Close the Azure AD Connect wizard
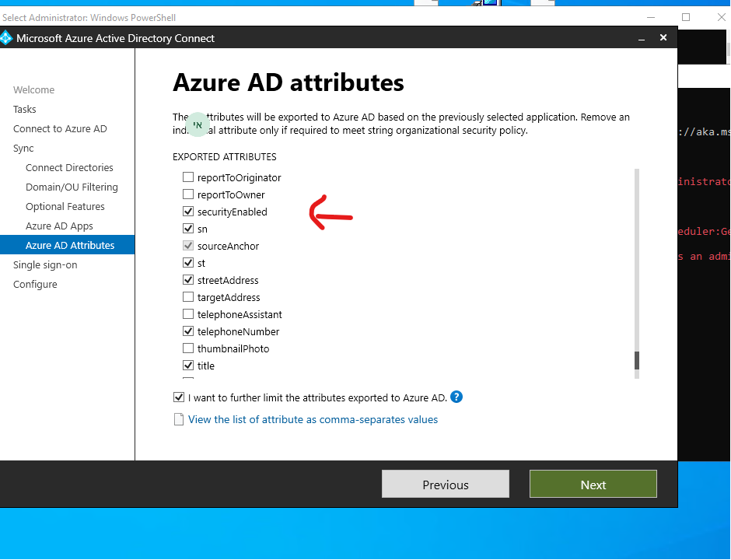This screenshot has height=560, width=731. pyautogui.click(x=663, y=37)
